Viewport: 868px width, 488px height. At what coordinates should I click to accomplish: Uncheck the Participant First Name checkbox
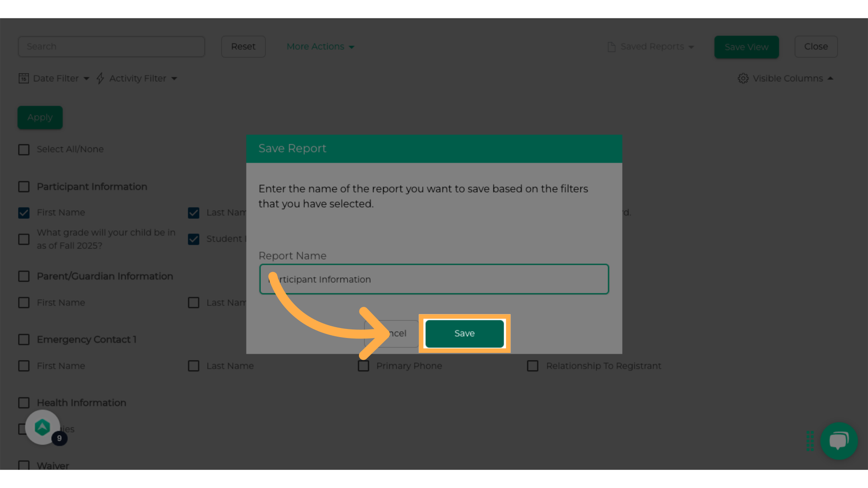(24, 213)
